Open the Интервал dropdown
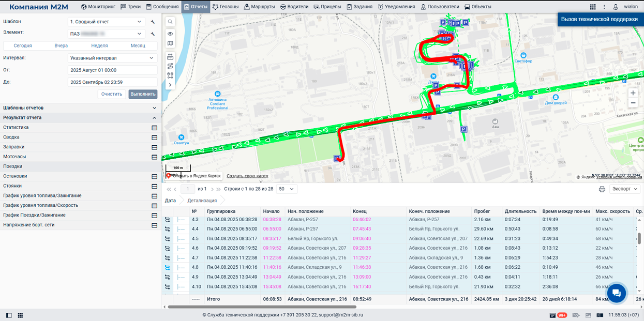 [x=112, y=58]
